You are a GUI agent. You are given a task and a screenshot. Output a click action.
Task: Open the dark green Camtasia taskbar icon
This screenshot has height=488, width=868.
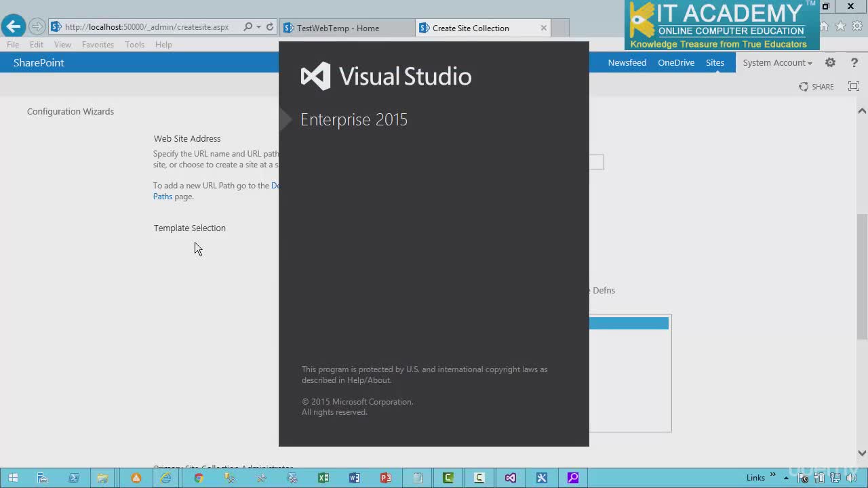pyautogui.click(x=448, y=478)
